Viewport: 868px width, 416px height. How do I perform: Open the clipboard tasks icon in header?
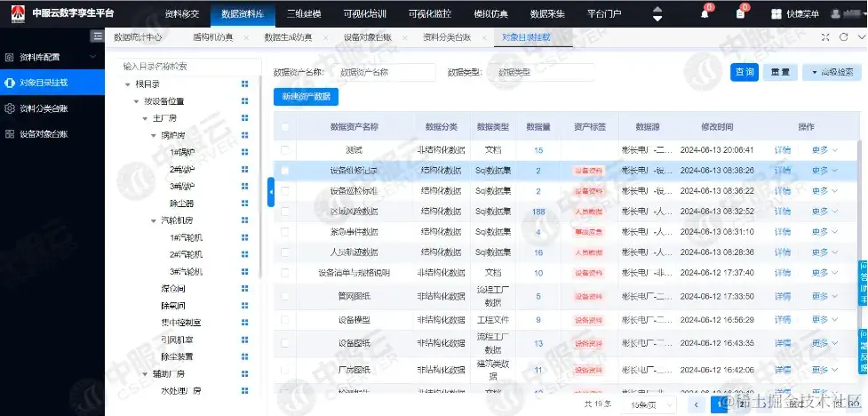(x=741, y=14)
